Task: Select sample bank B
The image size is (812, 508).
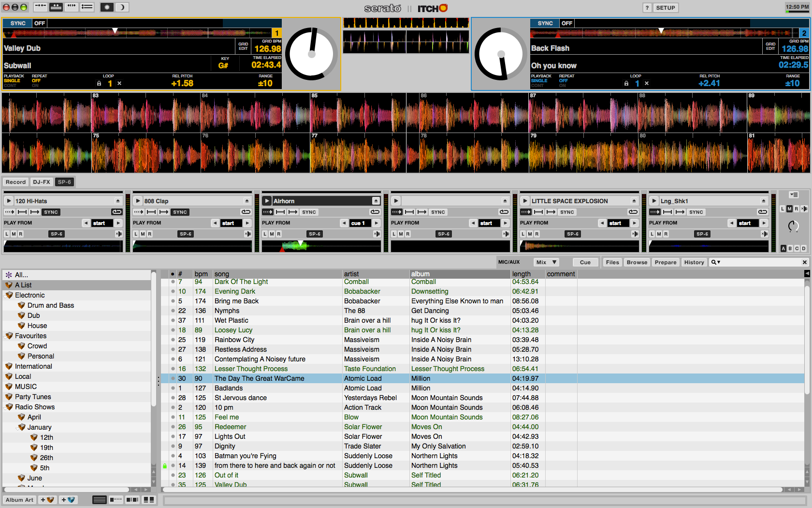Action: pos(790,249)
